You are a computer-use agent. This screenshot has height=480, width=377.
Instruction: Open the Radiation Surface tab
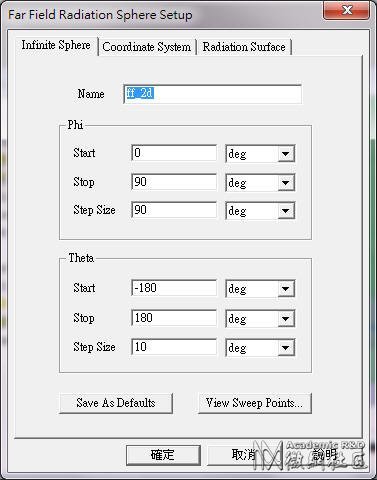244,47
